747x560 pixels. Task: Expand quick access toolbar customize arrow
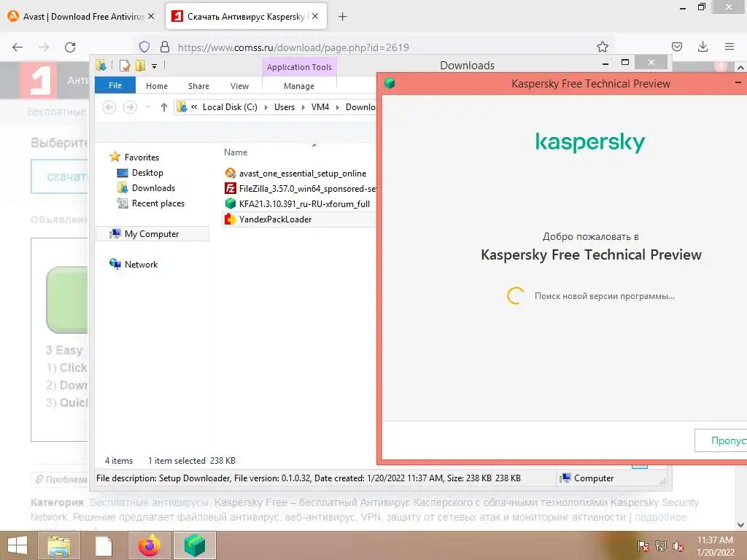pos(155,66)
